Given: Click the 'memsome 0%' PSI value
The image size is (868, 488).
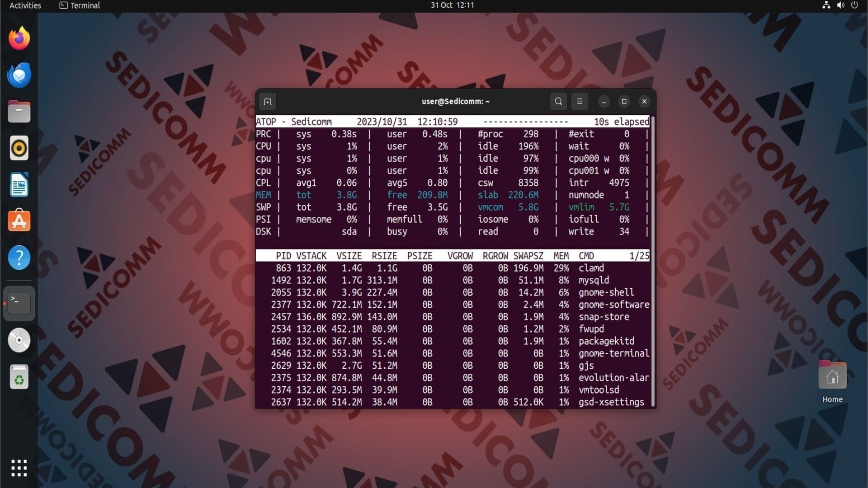Looking at the screenshot, I should pos(326,219).
